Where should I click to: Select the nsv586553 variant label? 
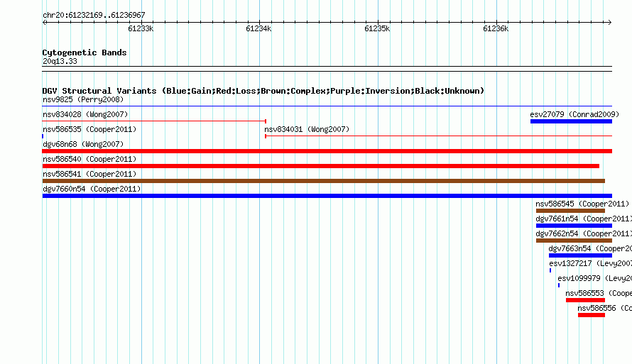tap(599, 293)
